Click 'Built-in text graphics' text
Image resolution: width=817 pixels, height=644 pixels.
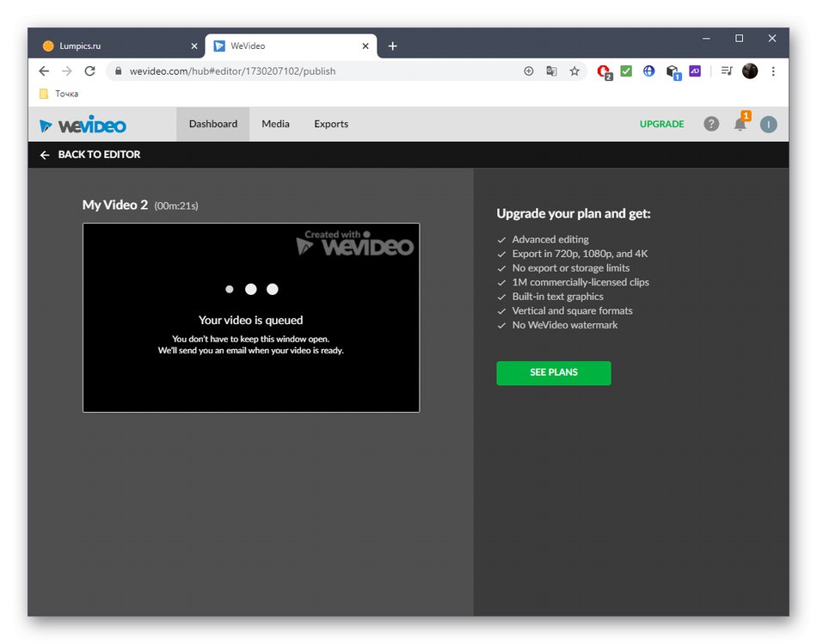[557, 297]
